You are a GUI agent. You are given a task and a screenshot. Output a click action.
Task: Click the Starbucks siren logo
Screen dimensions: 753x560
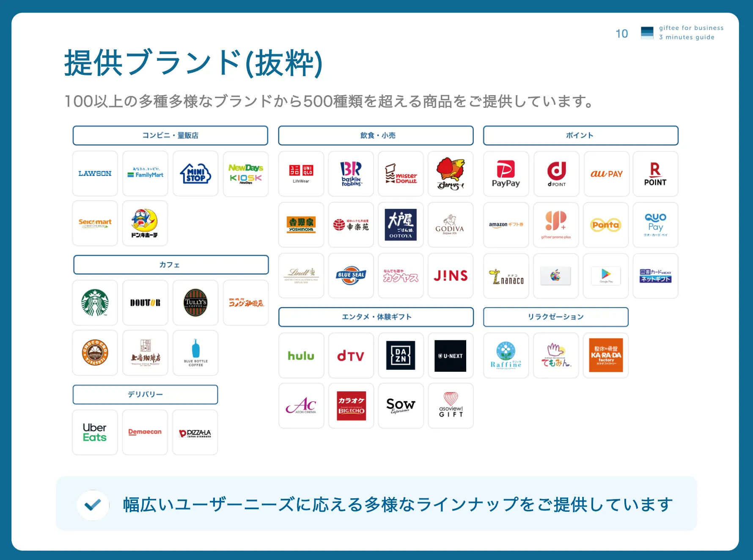point(95,302)
